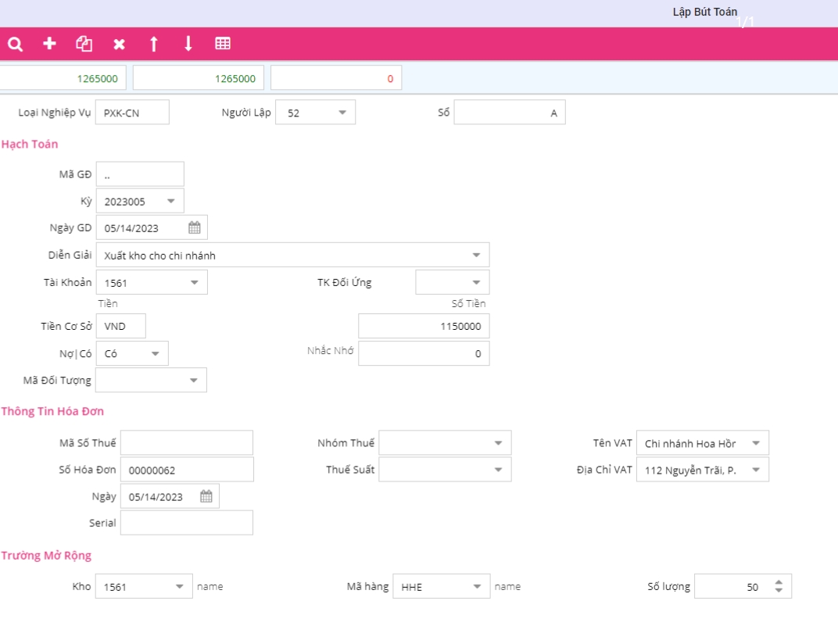Image resolution: width=838 pixels, height=644 pixels.
Task: Increase the Số lượng value by one
Action: click(779, 582)
